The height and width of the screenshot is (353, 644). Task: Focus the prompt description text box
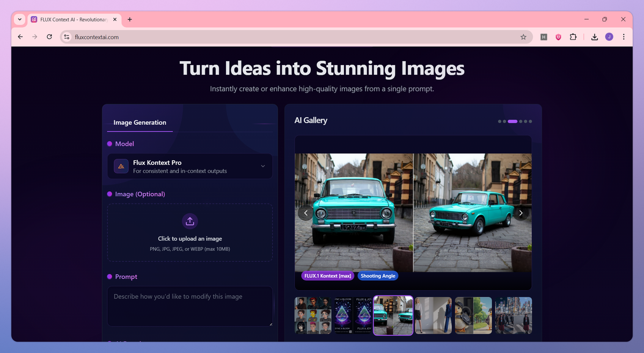click(190, 306)
